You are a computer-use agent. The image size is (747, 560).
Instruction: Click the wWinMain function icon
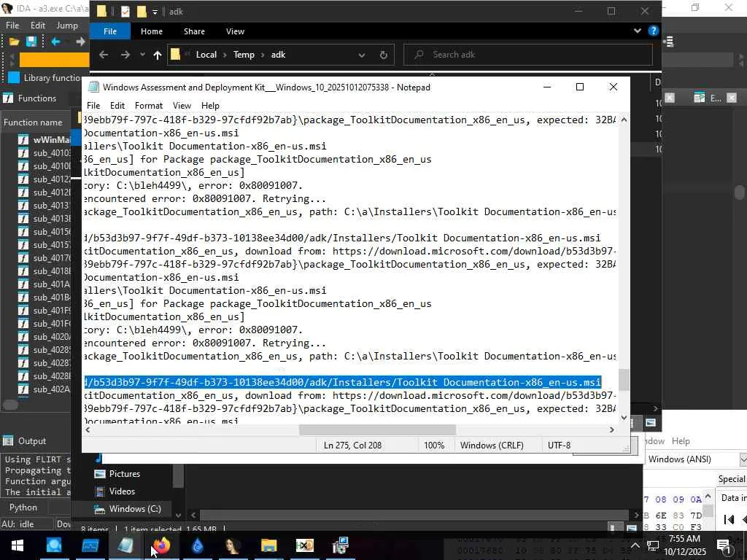tap(23, 139)
